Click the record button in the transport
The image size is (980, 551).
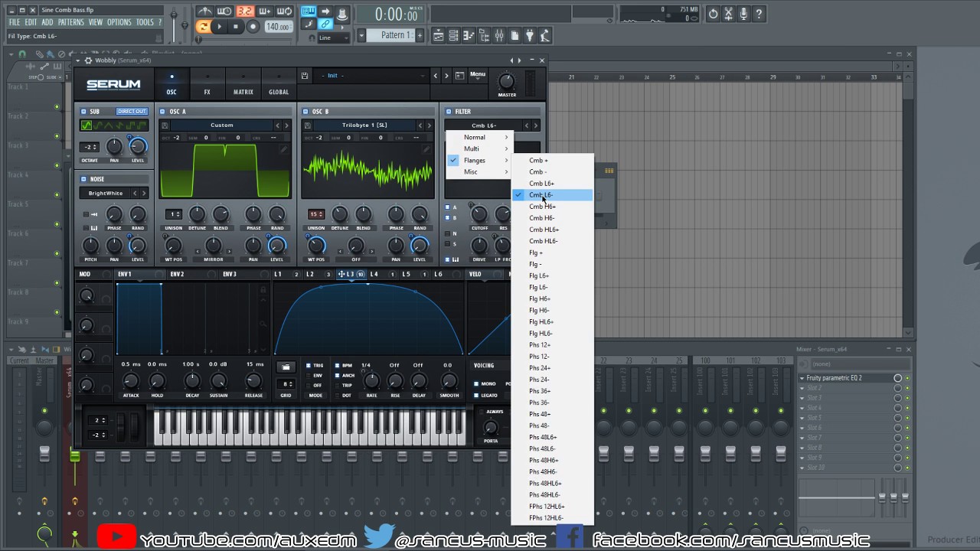253,27
